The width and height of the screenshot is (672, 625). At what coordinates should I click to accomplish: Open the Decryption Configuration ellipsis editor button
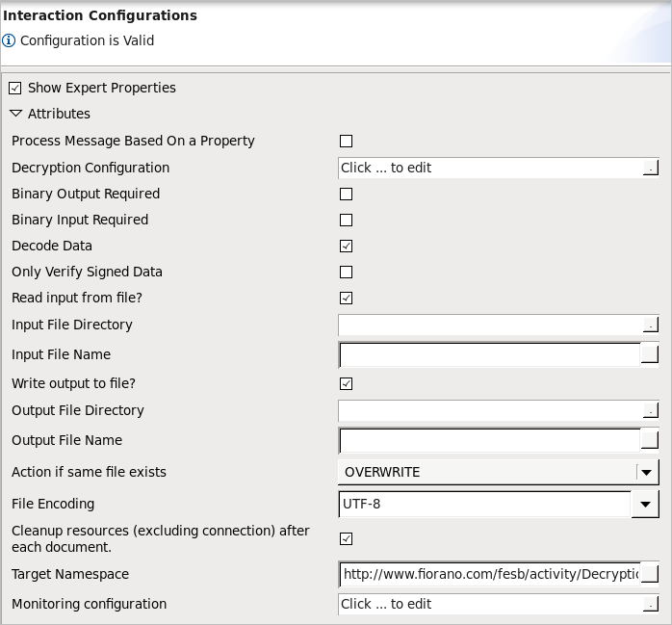[650, 168]
